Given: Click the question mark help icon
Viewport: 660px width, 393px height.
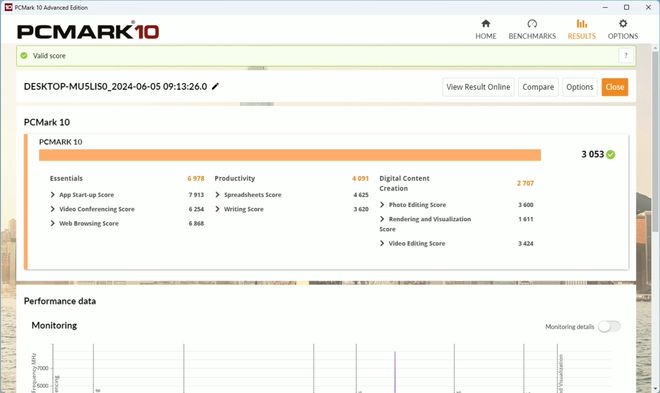Looking at the screenshot, I should [626, 56].
